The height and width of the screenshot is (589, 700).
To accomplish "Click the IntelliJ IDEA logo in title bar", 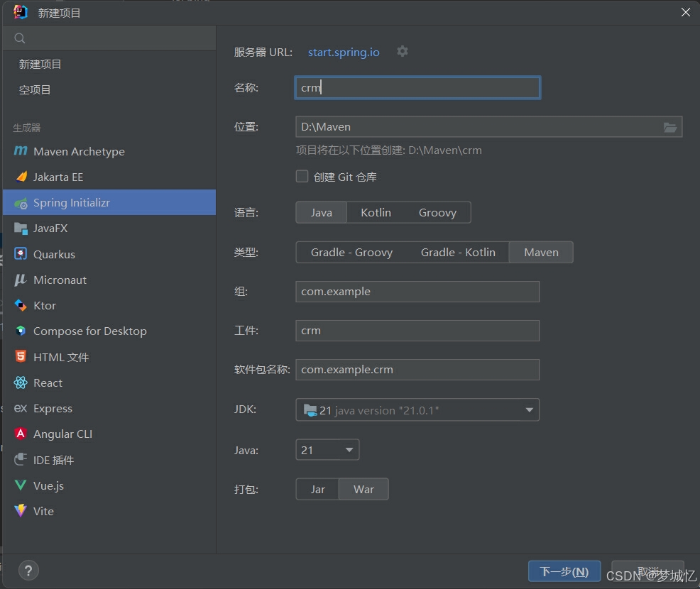I will pyautogui.click(x=21, y=12).
